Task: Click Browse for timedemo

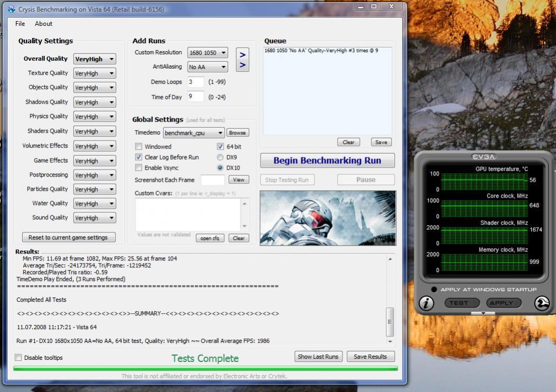Action: (238, 133)
